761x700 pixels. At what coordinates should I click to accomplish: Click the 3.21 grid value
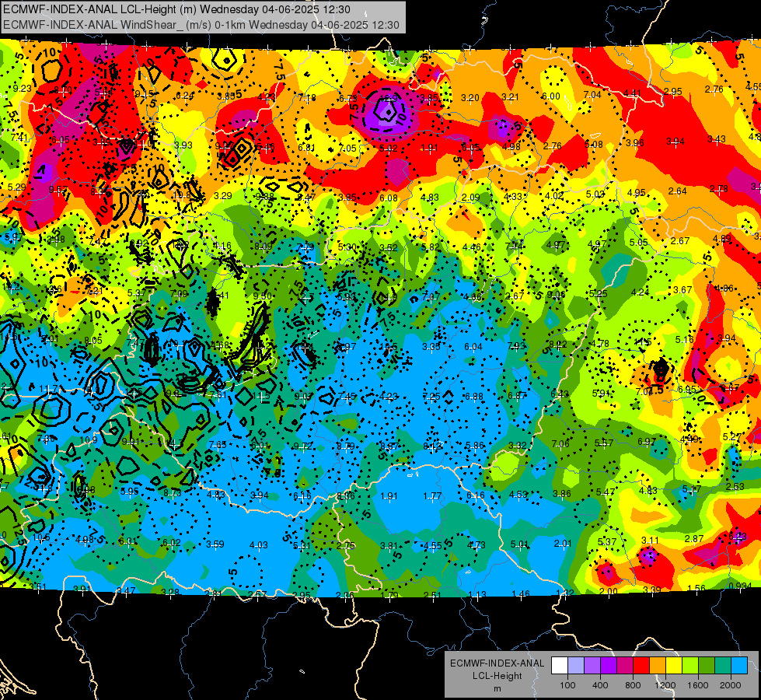tap(511, 97)
